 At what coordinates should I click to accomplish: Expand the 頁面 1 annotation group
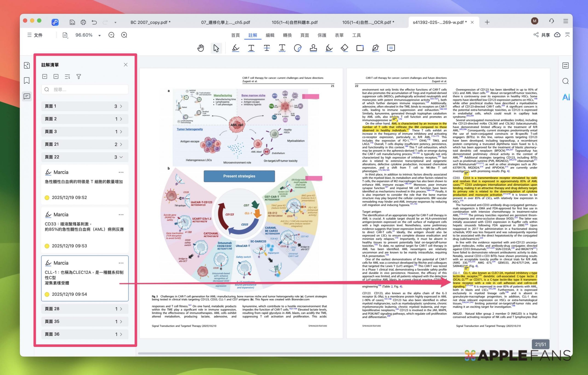point(121,106)
